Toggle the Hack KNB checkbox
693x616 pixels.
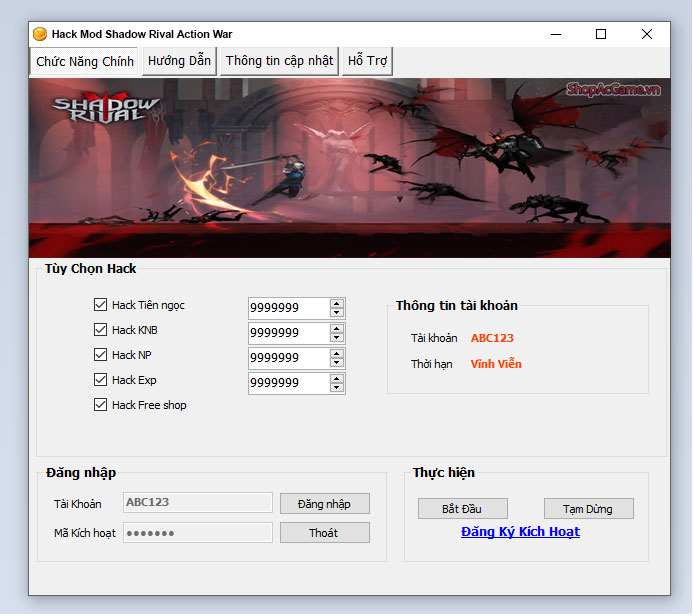[x=100, y=330]
